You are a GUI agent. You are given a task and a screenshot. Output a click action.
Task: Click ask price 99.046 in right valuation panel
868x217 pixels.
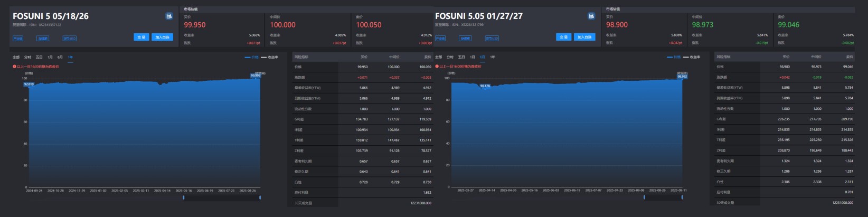[789, 25]
